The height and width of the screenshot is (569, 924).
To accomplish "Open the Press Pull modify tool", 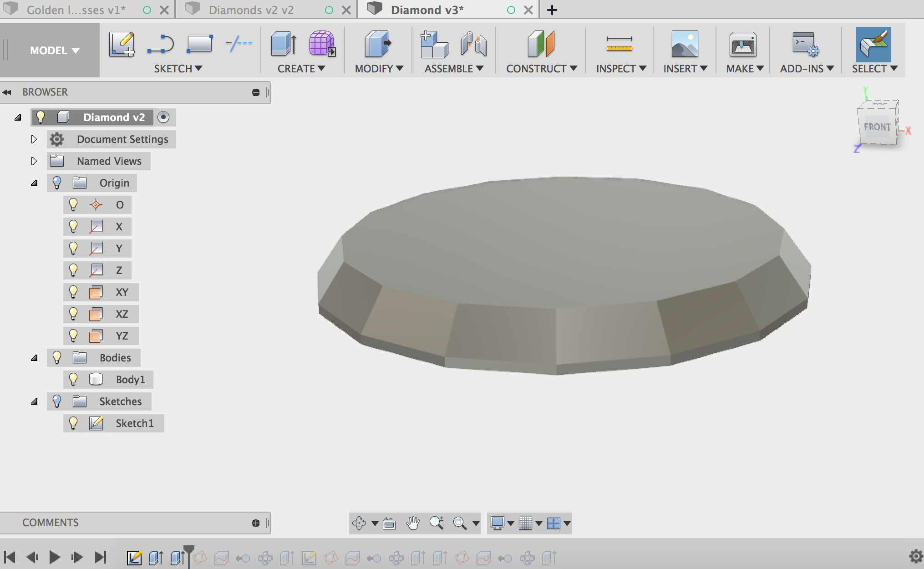I will coord(378,44).
